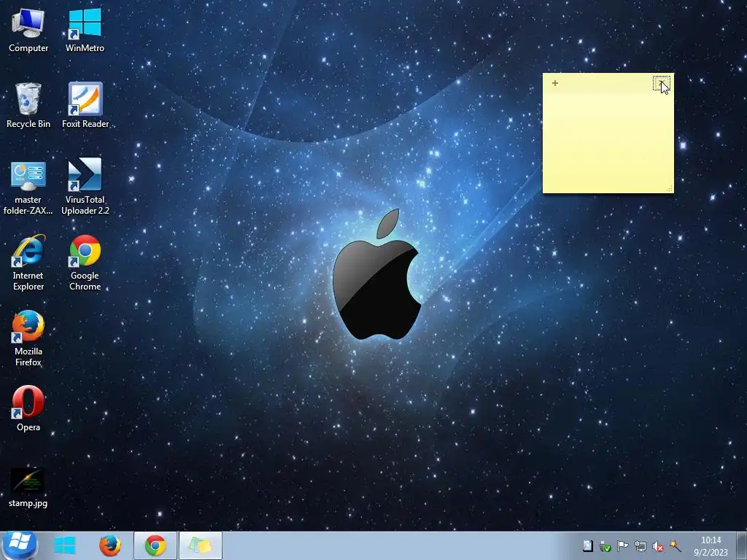The image size is (747, 560).
Task: Select the Internet Explorer desktop shortcut
Action: point(28,262)
